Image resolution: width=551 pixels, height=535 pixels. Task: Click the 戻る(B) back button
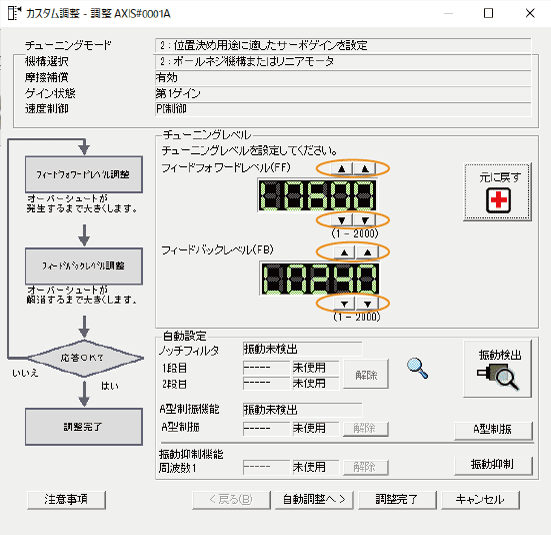pos(231,499)
